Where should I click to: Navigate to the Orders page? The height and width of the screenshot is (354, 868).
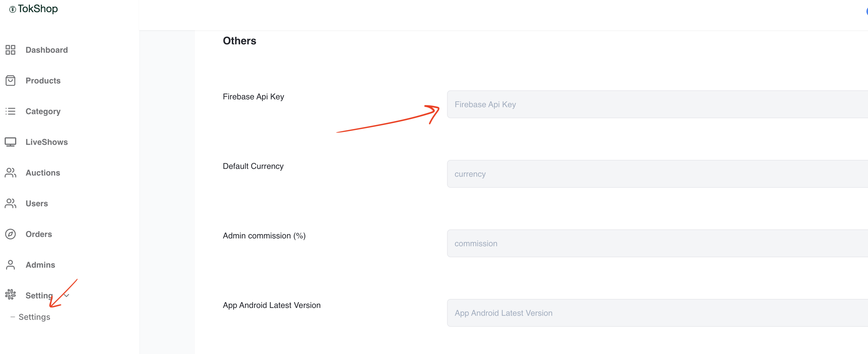(x=39, y=234)
